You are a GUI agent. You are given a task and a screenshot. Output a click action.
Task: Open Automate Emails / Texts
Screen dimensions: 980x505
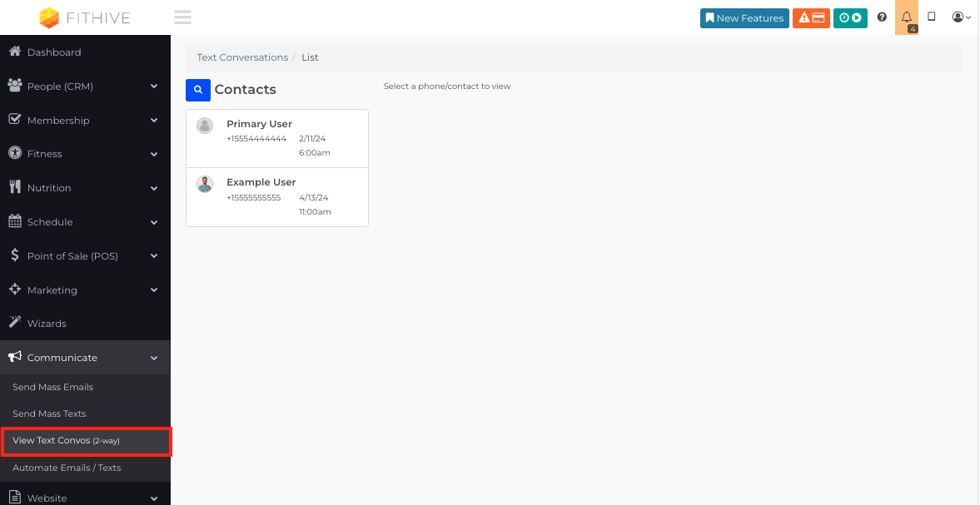click(x=67, y=468)
